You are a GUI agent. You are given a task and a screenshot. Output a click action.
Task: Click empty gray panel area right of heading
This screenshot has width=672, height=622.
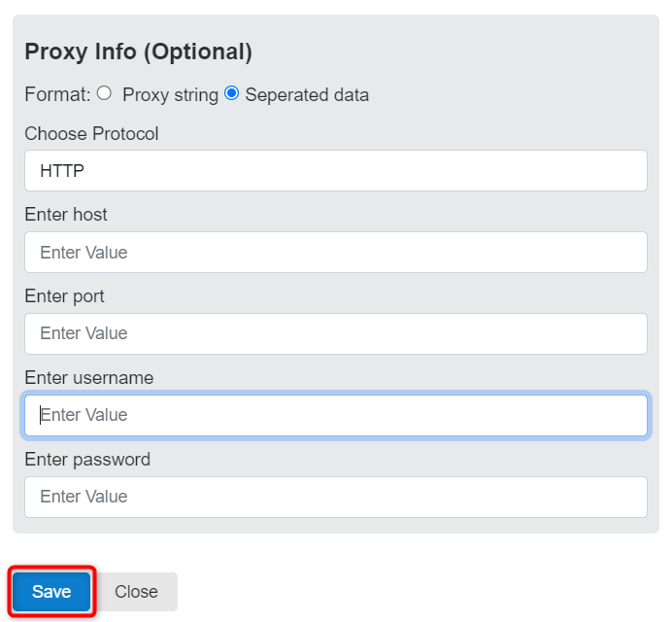pyautogui.click(x=466, y=52)
